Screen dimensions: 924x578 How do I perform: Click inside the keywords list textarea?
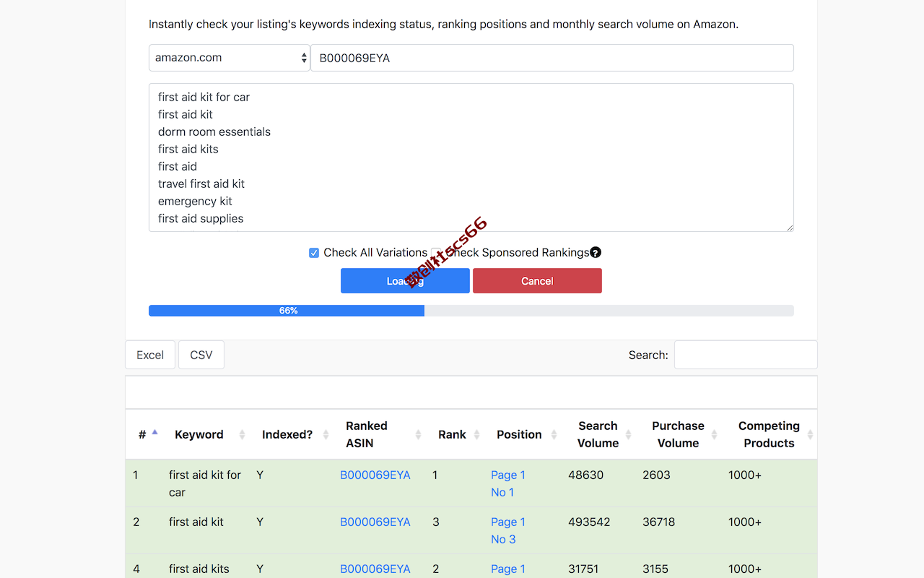471,158
